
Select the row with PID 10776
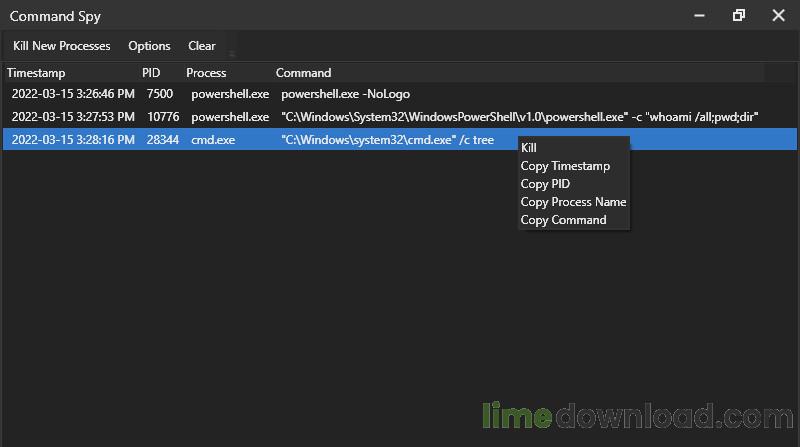400,117
